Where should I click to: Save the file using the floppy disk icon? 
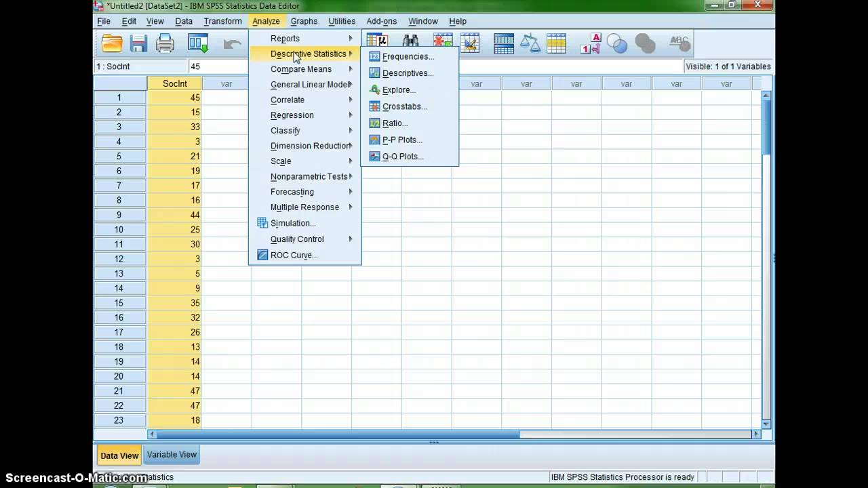point(139,44)
